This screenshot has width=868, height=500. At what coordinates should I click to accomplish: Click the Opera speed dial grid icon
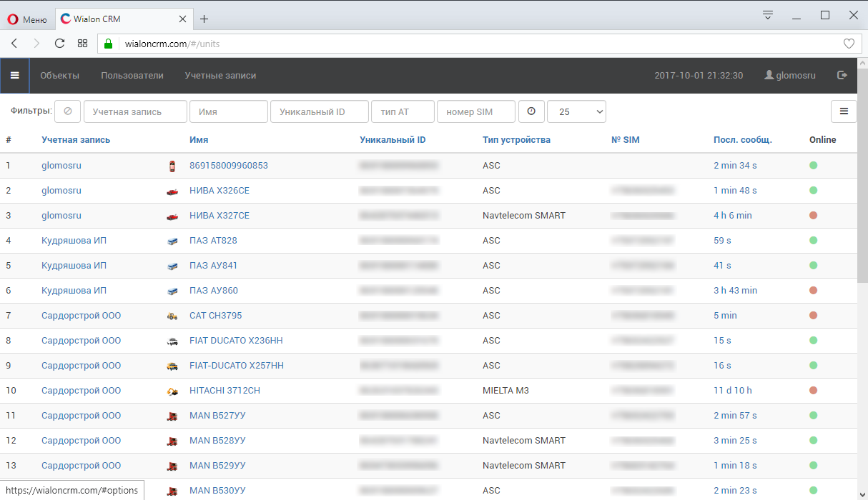83,44
